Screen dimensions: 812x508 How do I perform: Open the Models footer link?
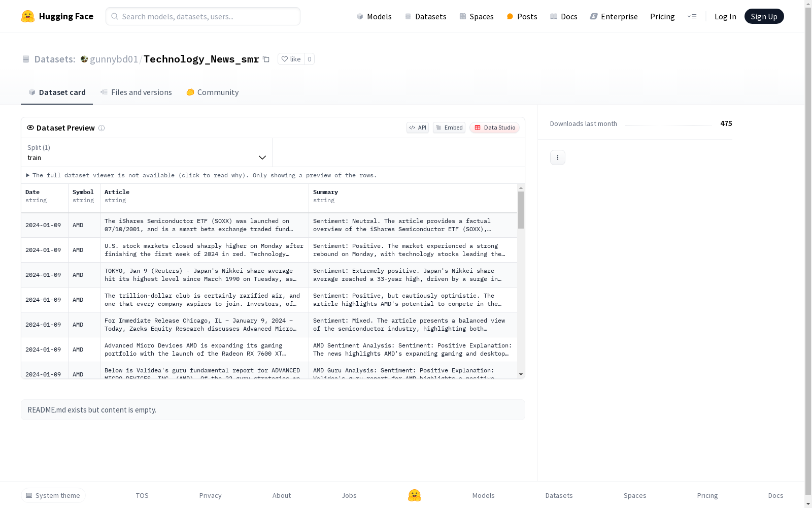coord(483,495)
